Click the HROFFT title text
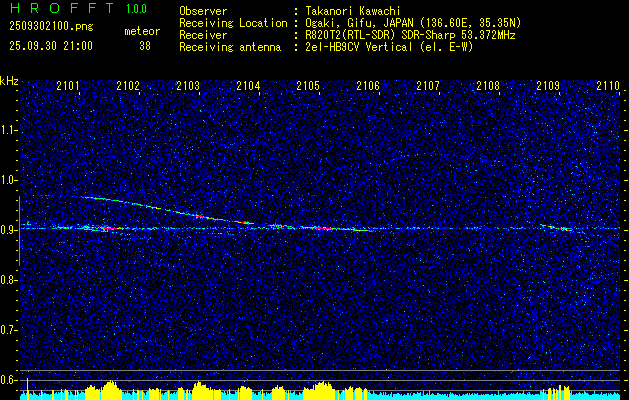The image size is (629, 400). tap(56, 9)
